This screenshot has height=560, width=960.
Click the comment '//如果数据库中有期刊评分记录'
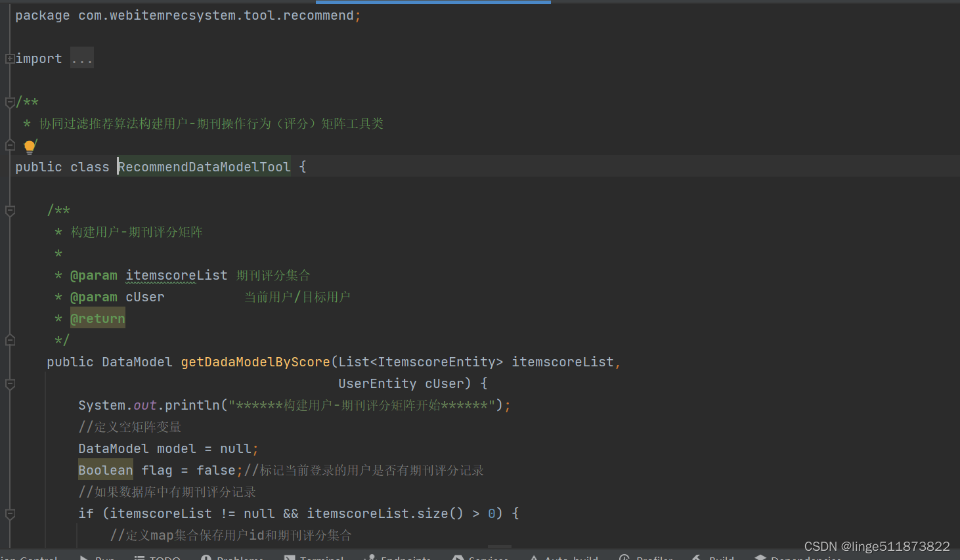[167, 492]
